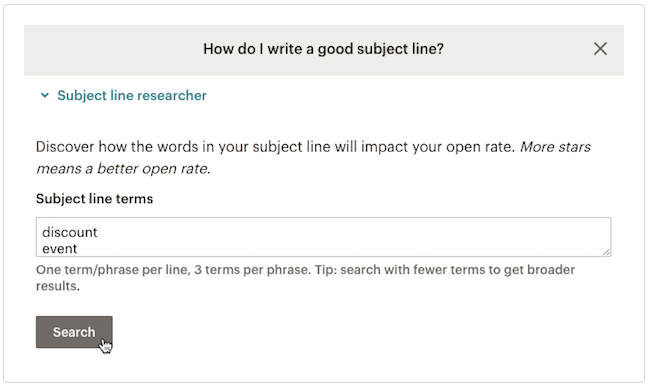This screenshot has height=388, width=648.
Task: Close the subject line help panel
Action: pos(600,49)
